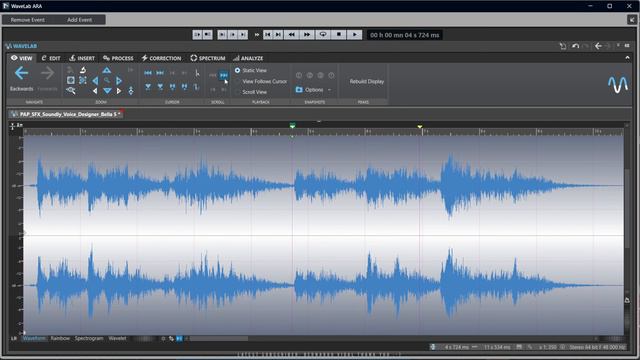
Task: Click the Snapshots Options folder icon
Action: click(299, 89)
